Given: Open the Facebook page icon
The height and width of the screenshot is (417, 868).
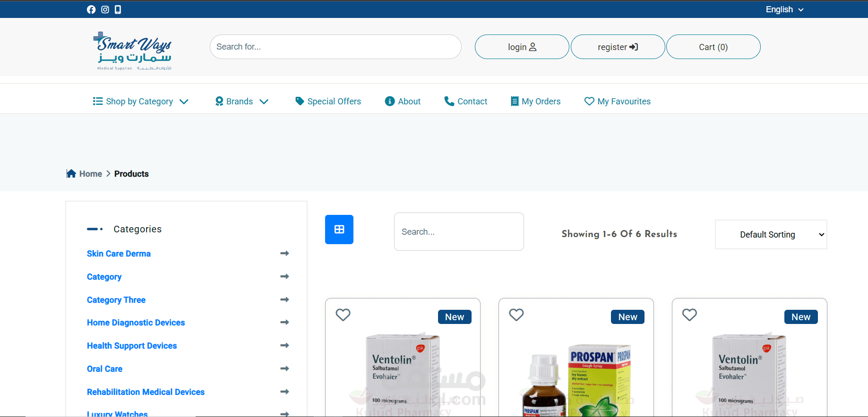Looking at the screenshot, I should tap(91, 9).
